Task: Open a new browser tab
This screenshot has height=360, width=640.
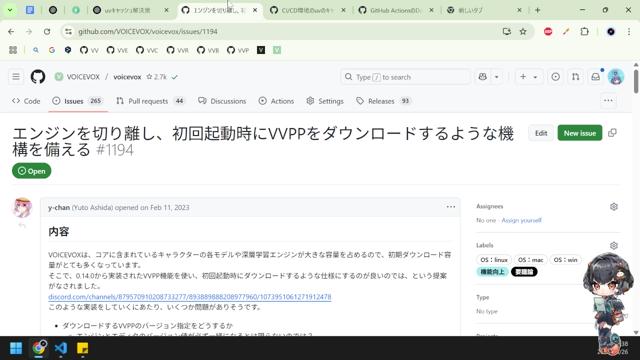Action: click(538, 10)
